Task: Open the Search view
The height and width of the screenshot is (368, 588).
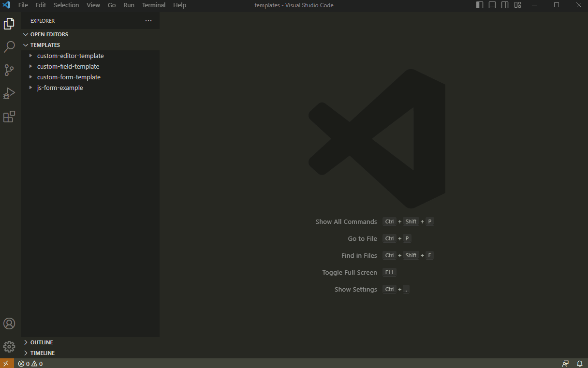Action: click(9, 46)
